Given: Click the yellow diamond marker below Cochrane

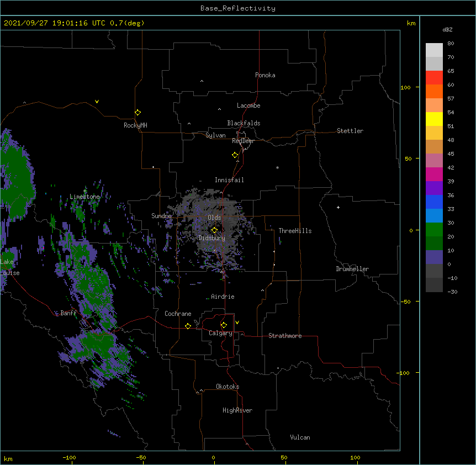Looking at the screenshot, I should pos(188,326).
